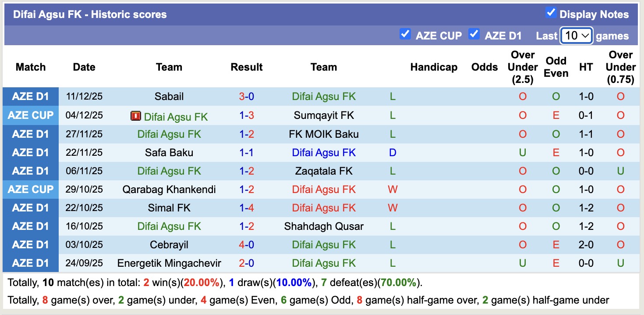
Task: Select the Simal FK team link
Action: coord(169,208)
